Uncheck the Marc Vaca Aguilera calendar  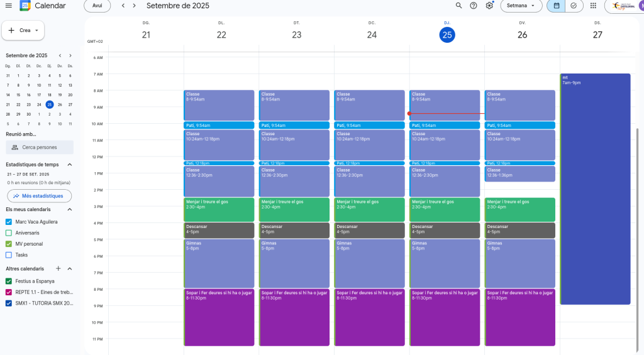pos(9,222)
